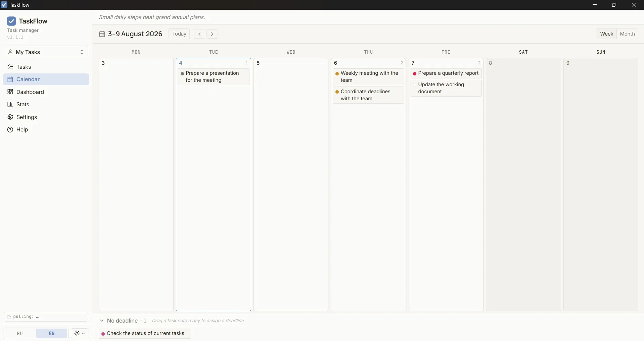Click the calendar icon beside the date range
The image size is (644, 341).
[102, 34]
